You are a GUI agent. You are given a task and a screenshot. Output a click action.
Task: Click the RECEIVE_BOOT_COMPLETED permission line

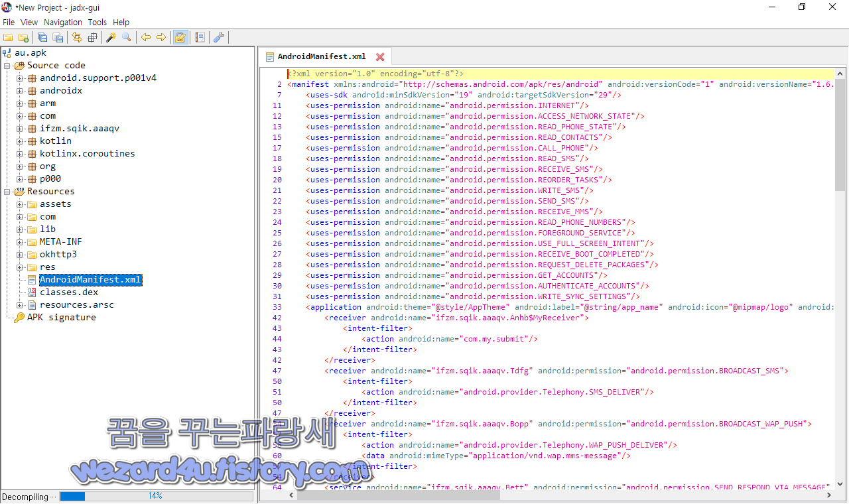point(480,254)
